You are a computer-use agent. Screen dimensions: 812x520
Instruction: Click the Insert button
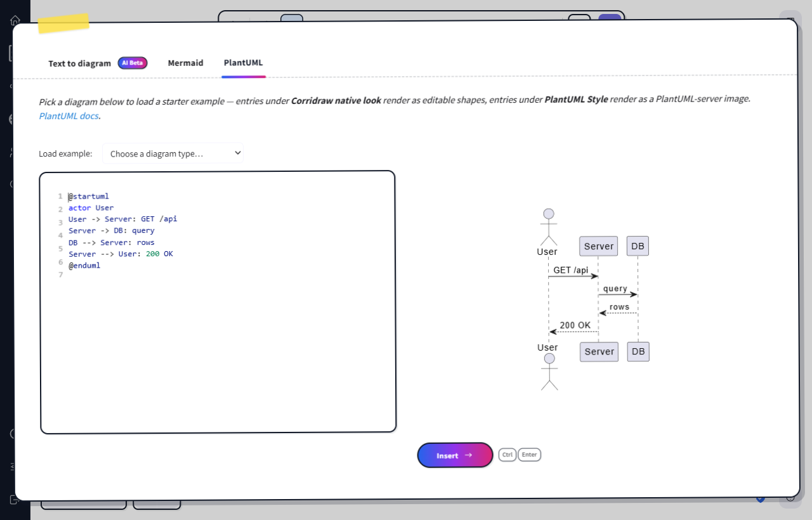(455, 455)
